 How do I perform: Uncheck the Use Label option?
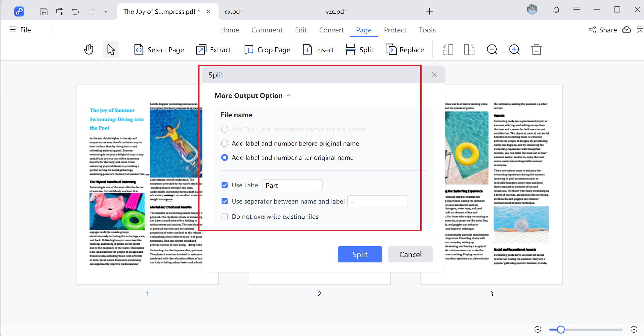[224, 185]
